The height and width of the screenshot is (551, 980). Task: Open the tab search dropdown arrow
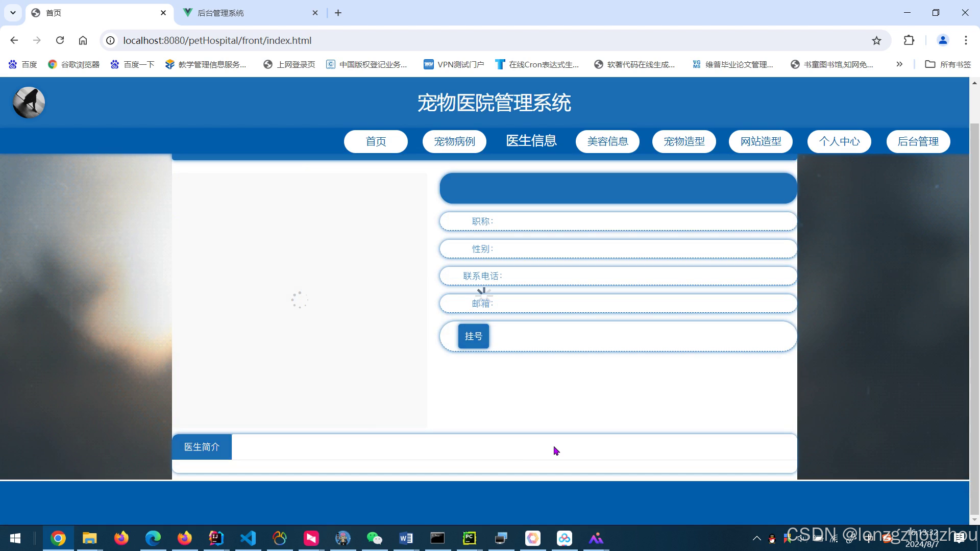point(13,13)
